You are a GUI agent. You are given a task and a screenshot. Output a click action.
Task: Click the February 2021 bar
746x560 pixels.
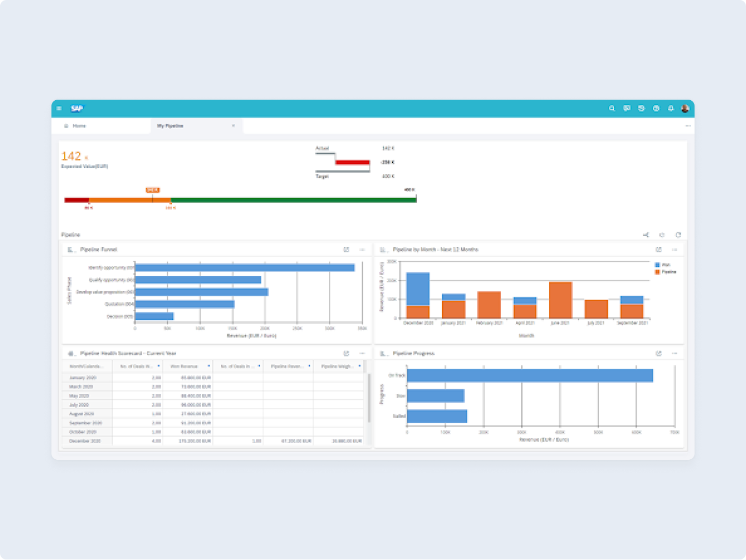click(489, 305)
